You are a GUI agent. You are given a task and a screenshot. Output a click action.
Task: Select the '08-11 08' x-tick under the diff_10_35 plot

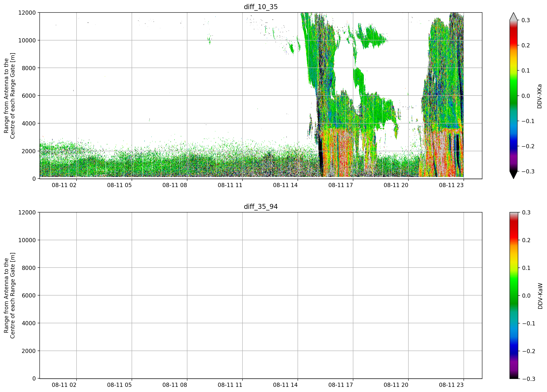(175, 185)
